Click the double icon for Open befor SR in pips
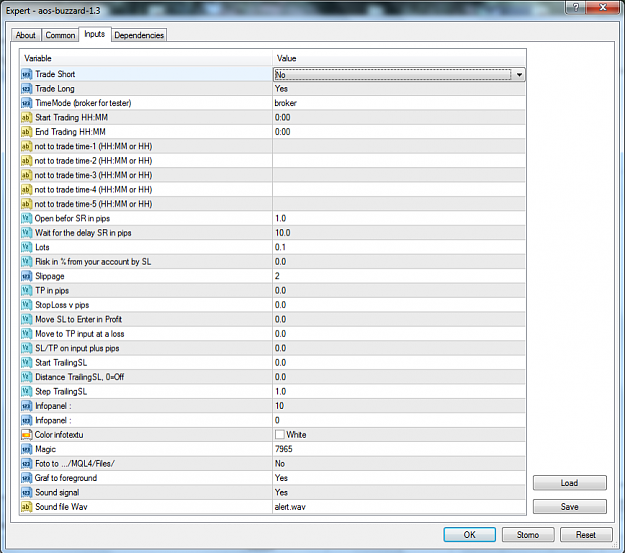The width and height of the screenshot is (625, 553). (x=26, y=218)
